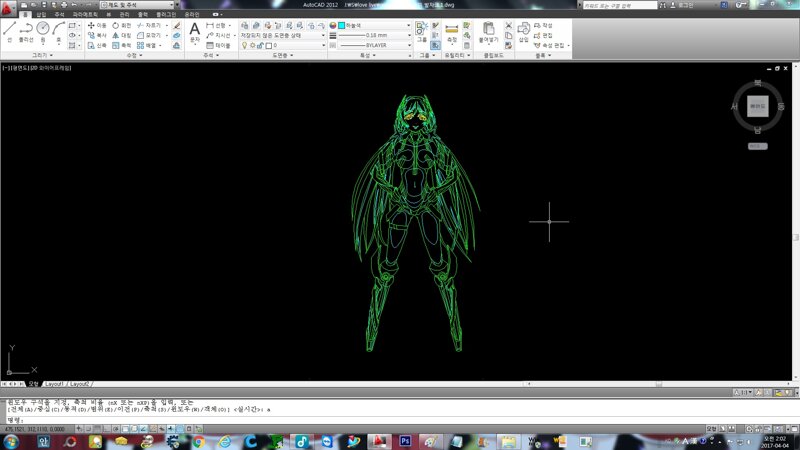Open the Layer Properties manager icon
This screenshot has height=450, width=800.
[x=245, y=25]
